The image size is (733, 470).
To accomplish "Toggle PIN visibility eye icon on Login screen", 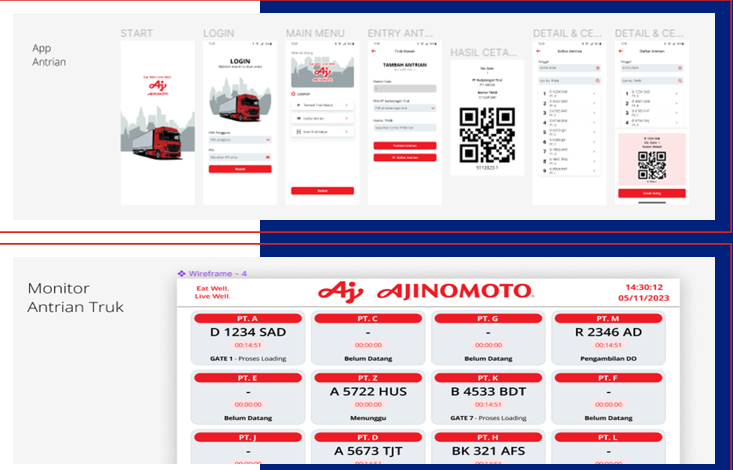I will [x=268, y=158].
